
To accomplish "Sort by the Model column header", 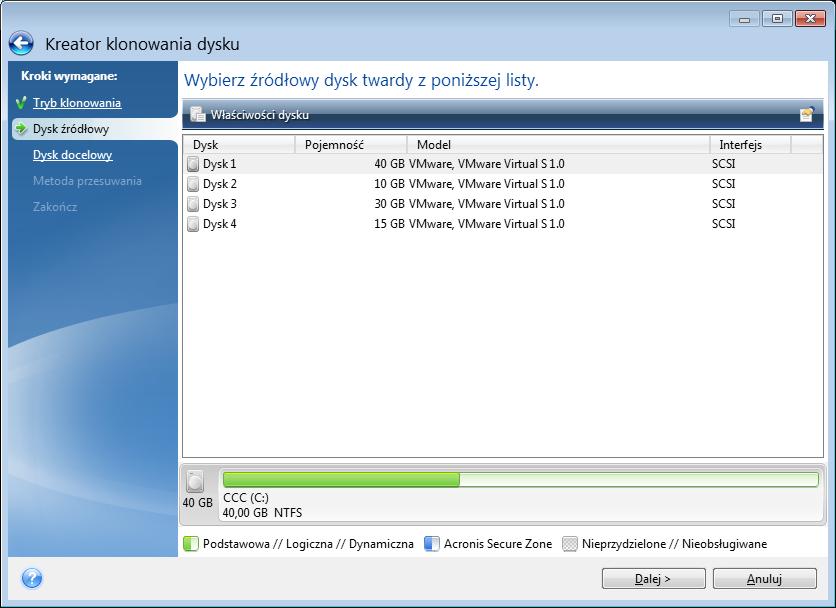I will click(x=558, y=145).
